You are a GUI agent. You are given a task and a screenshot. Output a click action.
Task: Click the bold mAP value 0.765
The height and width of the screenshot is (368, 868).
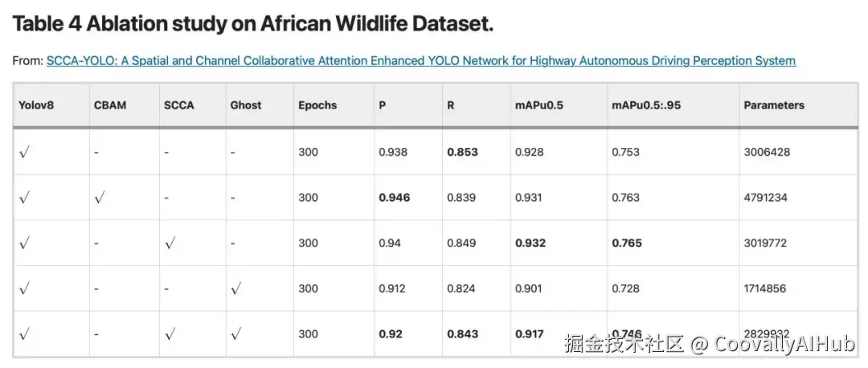[627, 243]
